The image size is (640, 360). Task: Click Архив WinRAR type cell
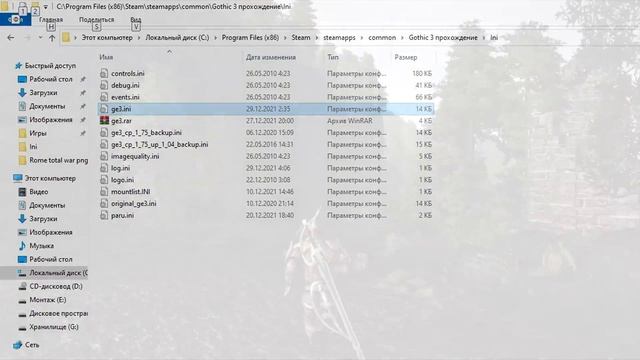coord(349,121)
